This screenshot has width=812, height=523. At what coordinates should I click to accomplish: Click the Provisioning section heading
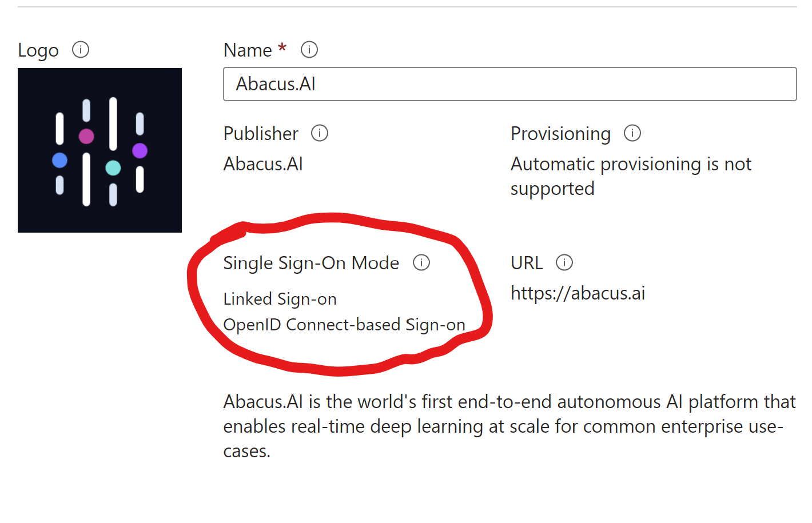pos(560,133)
